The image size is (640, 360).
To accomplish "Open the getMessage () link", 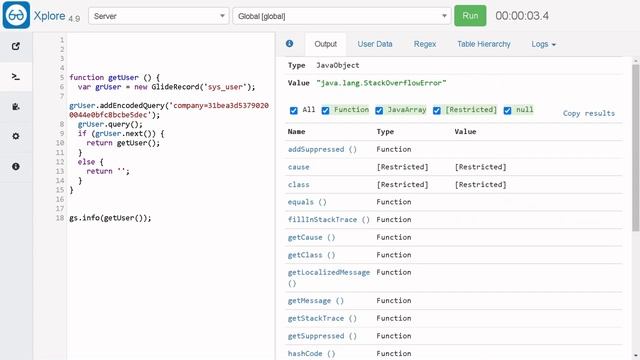I will coord(316,301).
